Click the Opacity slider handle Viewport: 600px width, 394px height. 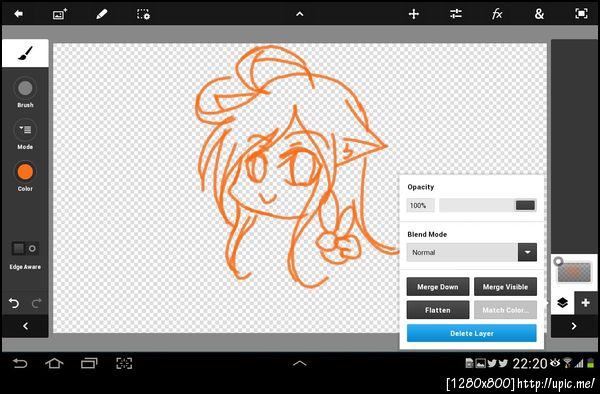click(x=525, y=205)
